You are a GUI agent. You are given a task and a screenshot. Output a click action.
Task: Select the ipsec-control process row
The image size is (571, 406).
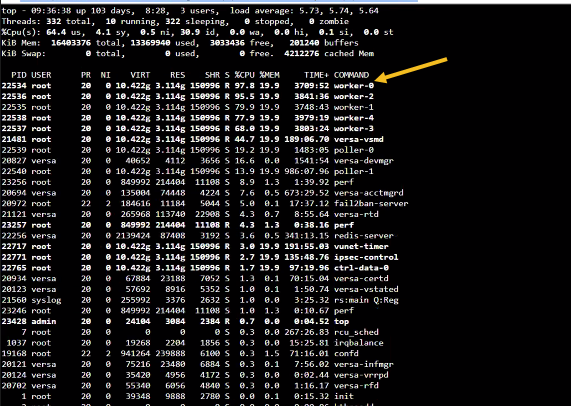click(x=200, y=257)
